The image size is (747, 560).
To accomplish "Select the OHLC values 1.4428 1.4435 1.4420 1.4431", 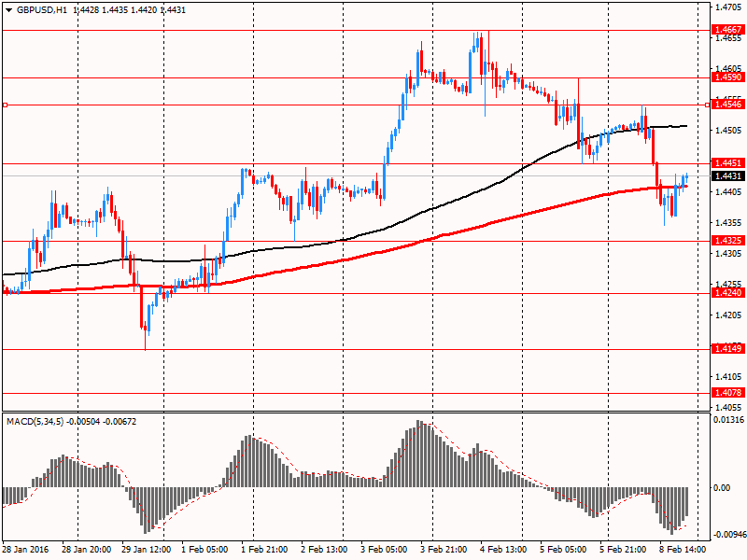I will pyautogui.click(x=129, y=10).
